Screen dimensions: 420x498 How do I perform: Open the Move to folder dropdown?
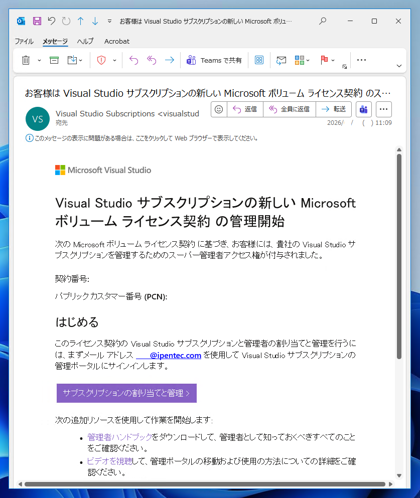click(75, 60)
